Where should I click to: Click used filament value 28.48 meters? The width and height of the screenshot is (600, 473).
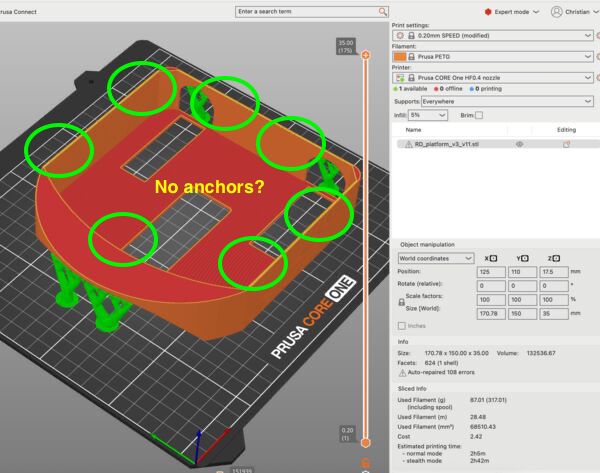coord(478,417)
